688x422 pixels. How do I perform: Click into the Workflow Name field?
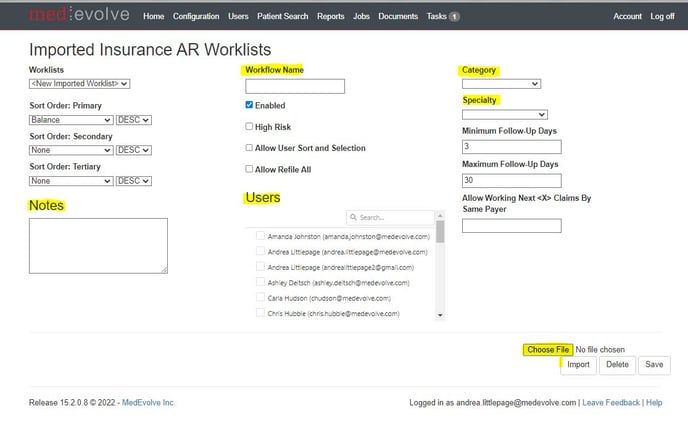point(295,87)
